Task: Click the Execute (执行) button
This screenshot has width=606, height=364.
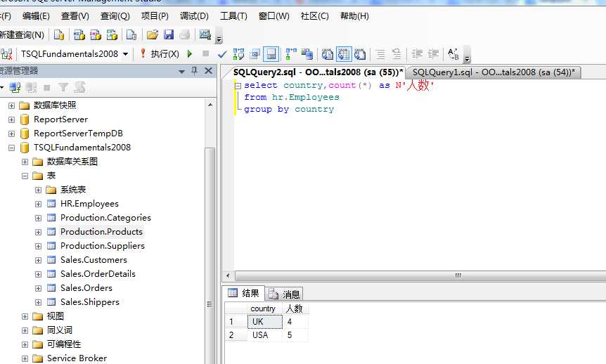Action: coord(160,53)
